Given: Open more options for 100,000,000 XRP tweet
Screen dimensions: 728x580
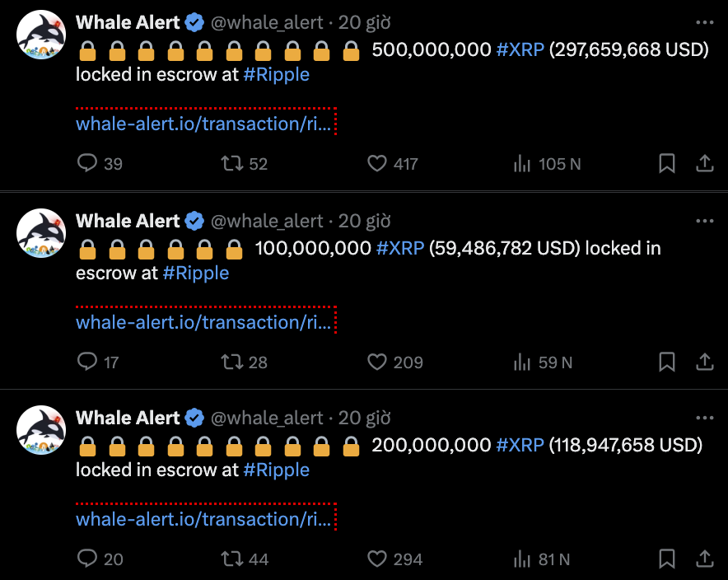Looking at the screenshot, I should (705, 221).
